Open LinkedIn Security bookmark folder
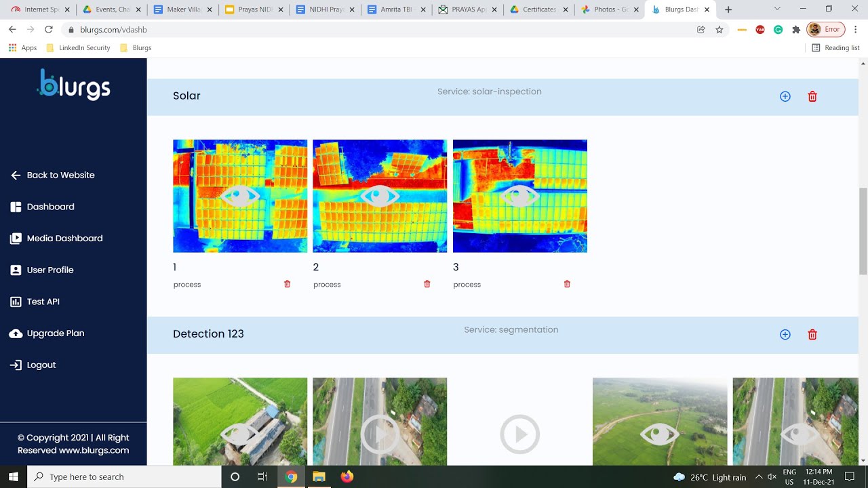Viewport: 868px width, 488px height. coord(78,48)
